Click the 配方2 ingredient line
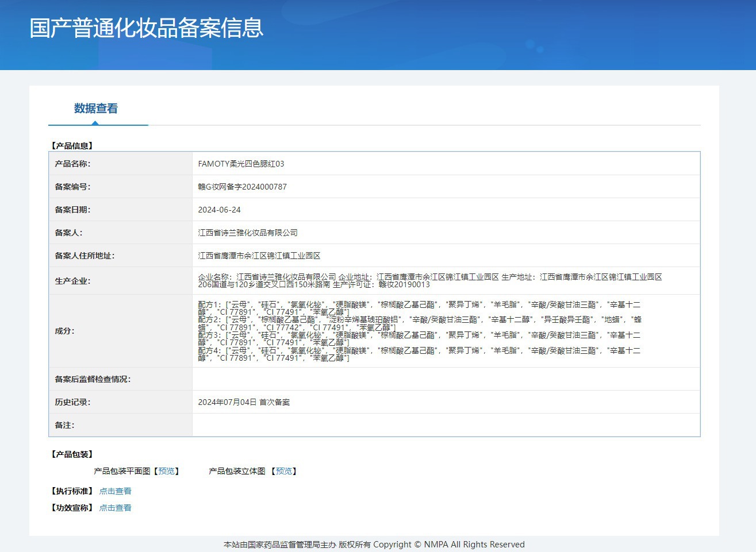The width and height of the screenshot is (756, 552). point(420,323)
